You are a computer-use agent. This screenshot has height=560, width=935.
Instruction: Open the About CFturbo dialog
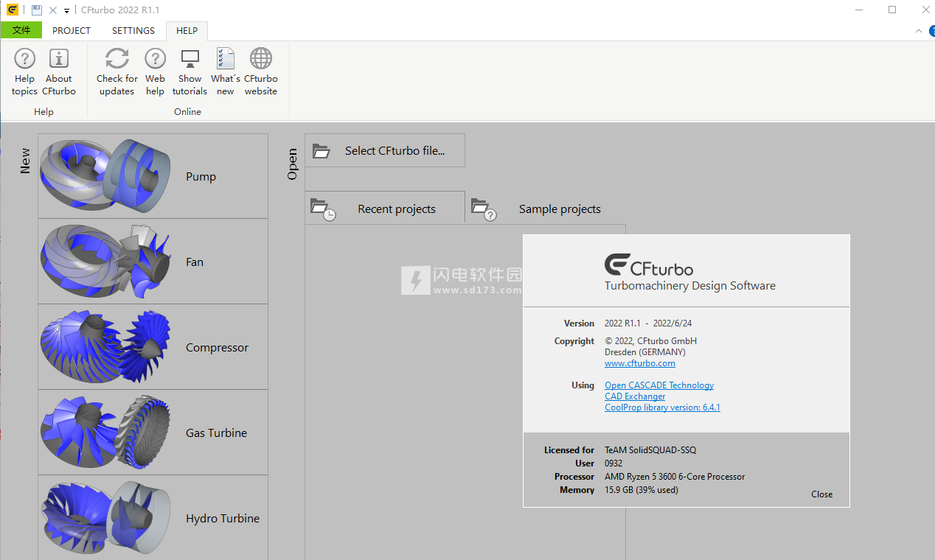coord(59,72)
